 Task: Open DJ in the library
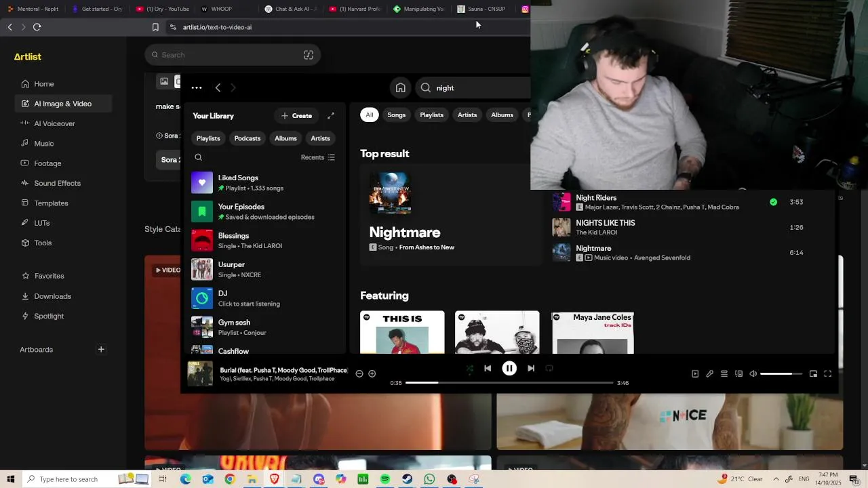(264, 298)
